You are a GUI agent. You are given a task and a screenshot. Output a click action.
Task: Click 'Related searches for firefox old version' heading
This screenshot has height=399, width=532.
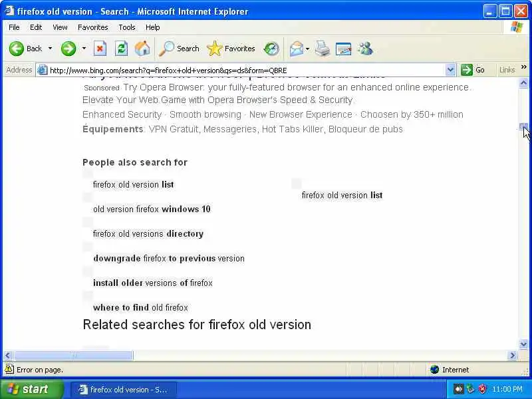pos(197,325)
